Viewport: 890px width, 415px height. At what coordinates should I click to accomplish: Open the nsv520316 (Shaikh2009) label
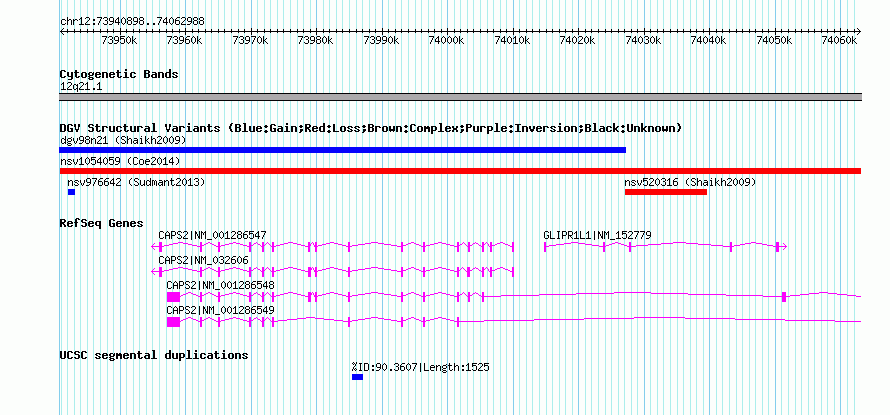pyautogui.click(x=690, y=182)
